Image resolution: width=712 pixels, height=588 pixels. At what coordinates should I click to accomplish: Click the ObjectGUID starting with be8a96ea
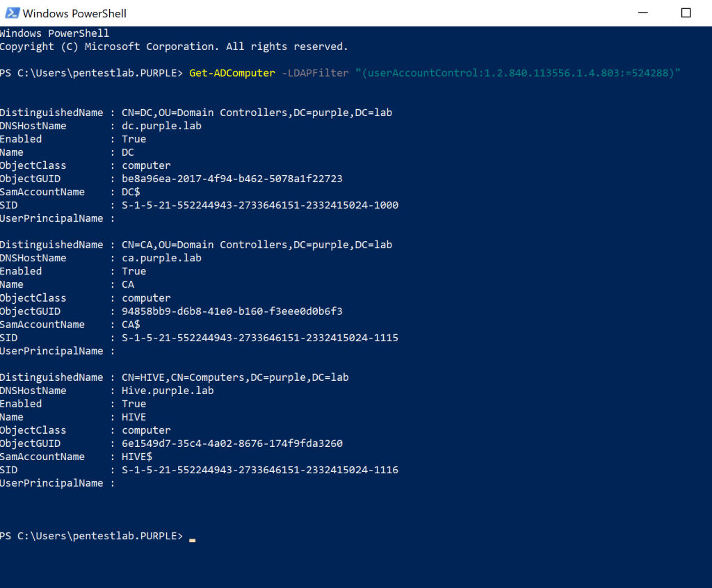point(232,179)
